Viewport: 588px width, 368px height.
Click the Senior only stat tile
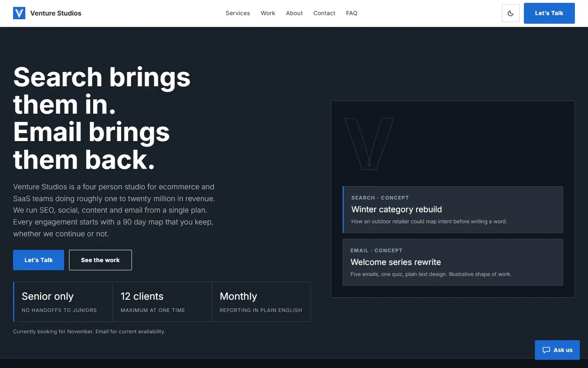coord(63,302)
